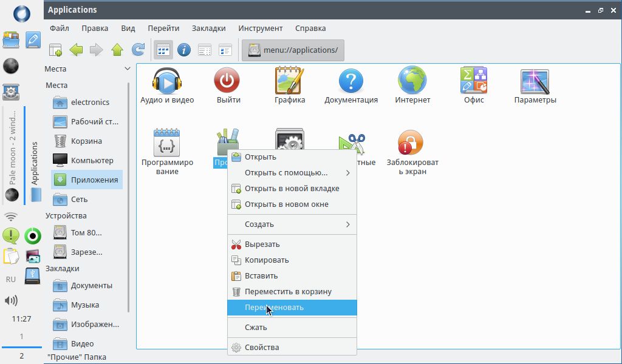
Task: Open Видео bookmark
Action: tap(87, 344)
